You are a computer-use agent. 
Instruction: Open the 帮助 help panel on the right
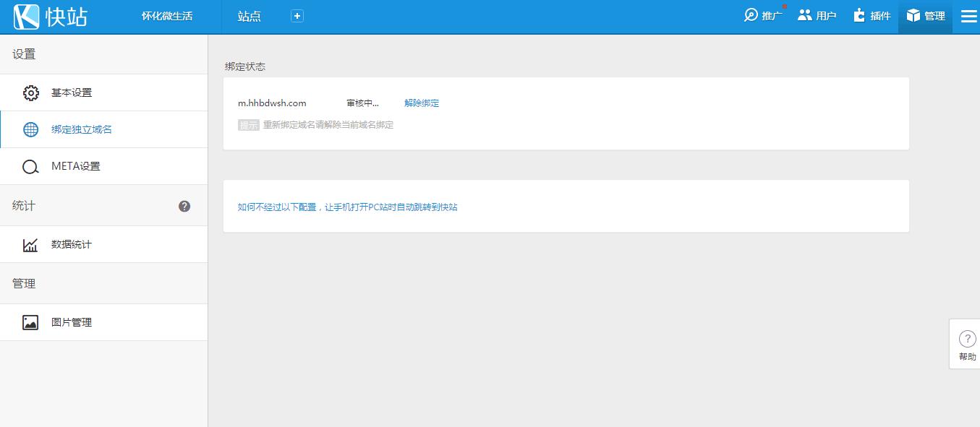967,344
